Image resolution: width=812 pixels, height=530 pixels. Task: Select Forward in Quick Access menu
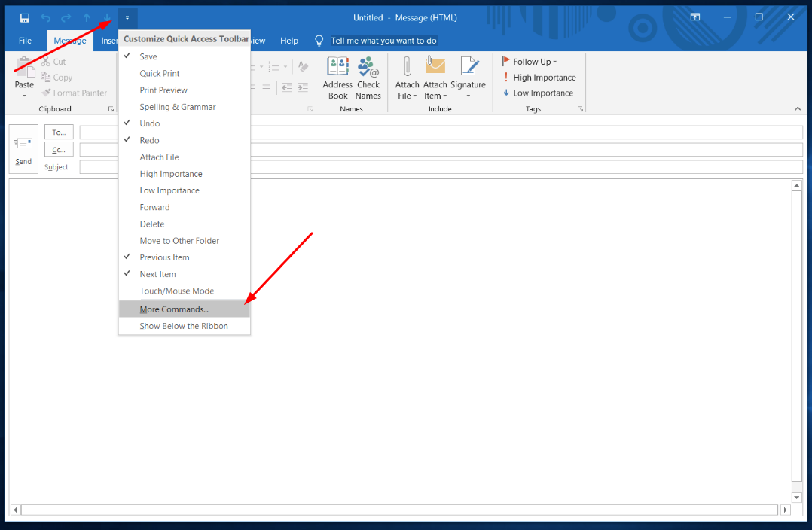pyautogui.click(x=185, y=207)
